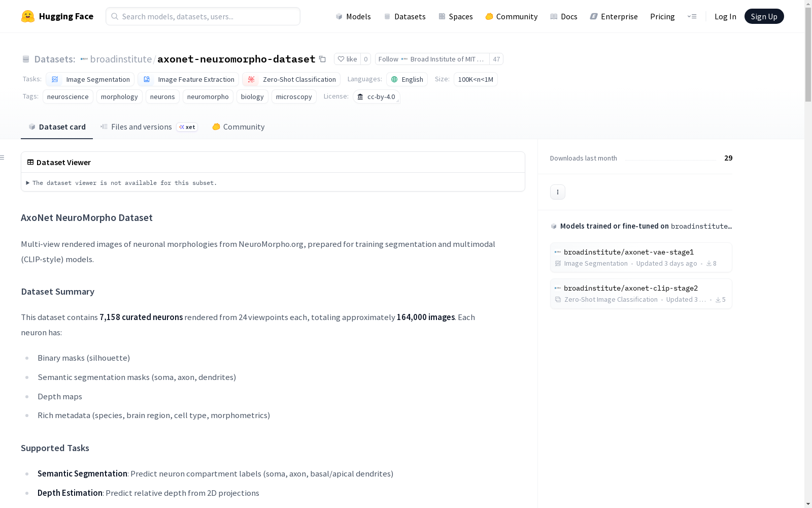This screenshot has width=812, height=508.
Task: Copy dataset name with the copy icon
Action: point(322,59)
